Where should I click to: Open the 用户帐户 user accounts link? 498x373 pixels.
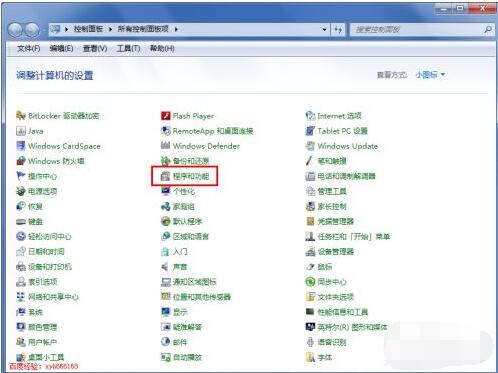43,342
